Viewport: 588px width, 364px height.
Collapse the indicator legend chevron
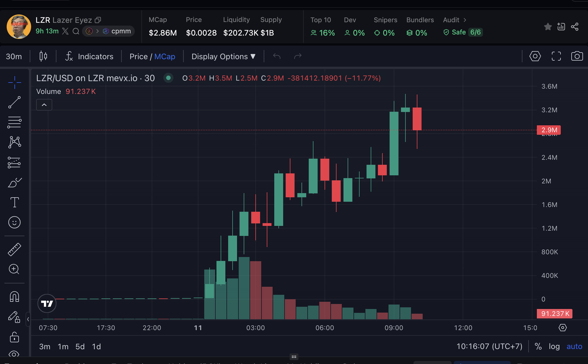pyautogui.click(x=44, y=105)
